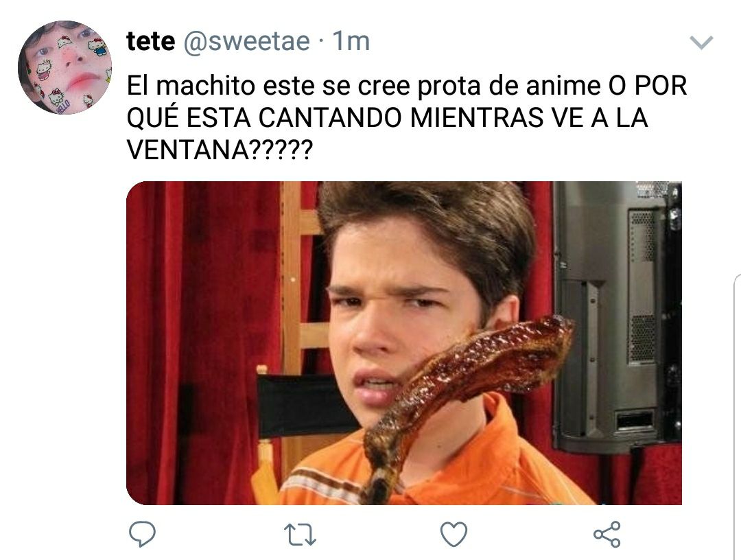
Task: Retweet the post by @sweetae
Action: pyautogui.click(x=300, y=535)
